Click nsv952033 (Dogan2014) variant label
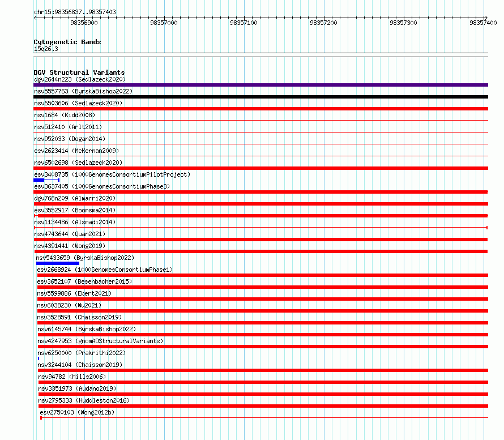This screenshot has height=440, width=504. tap(70, 139)
